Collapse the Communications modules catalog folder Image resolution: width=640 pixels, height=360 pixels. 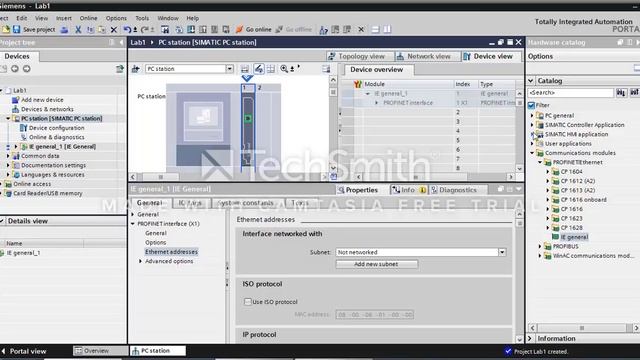(532, 153)
